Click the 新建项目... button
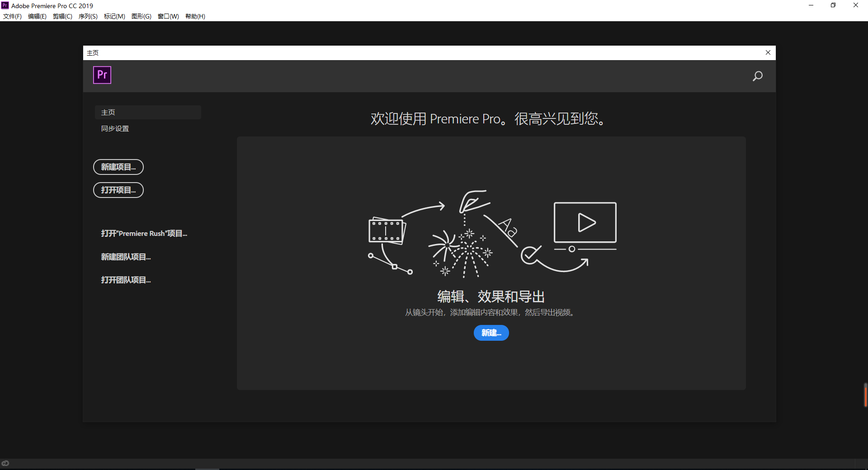868x470 pixels. pyautogui.click(x=118, y=167)
